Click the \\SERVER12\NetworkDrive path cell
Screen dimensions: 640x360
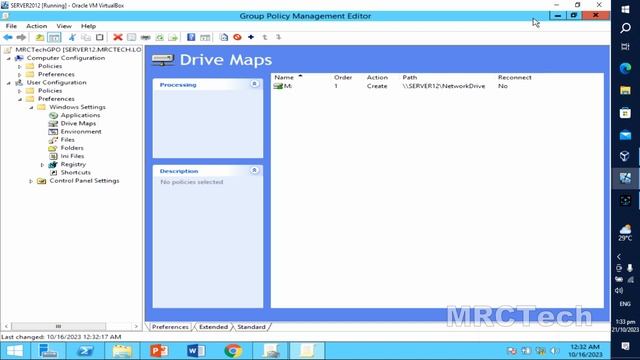[444, 86]
